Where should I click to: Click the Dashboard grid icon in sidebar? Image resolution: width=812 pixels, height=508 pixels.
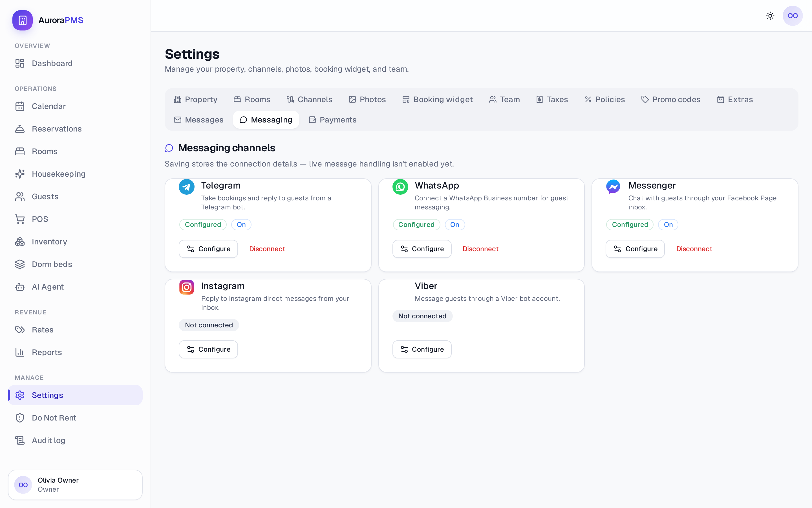click(x=20, y=63)
